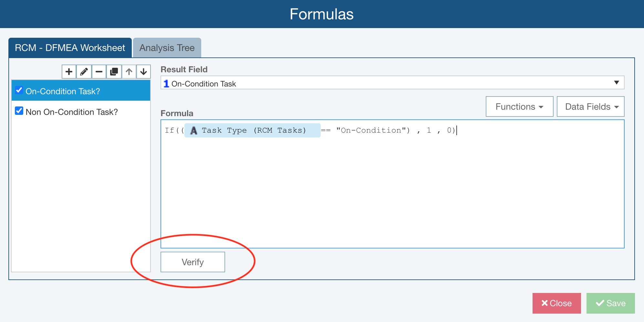Move formula up with arrow icon
The height and width of the screenshot is (322, 644).
click(129, 72)
